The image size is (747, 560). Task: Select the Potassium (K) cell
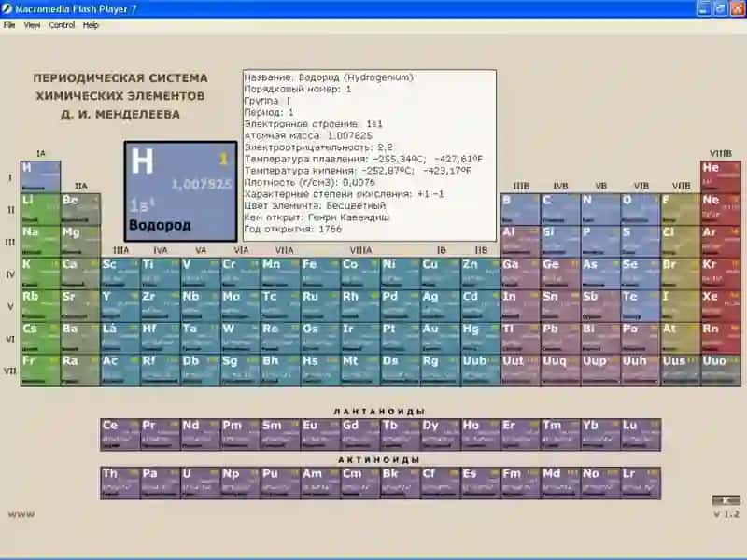point(40,273)
